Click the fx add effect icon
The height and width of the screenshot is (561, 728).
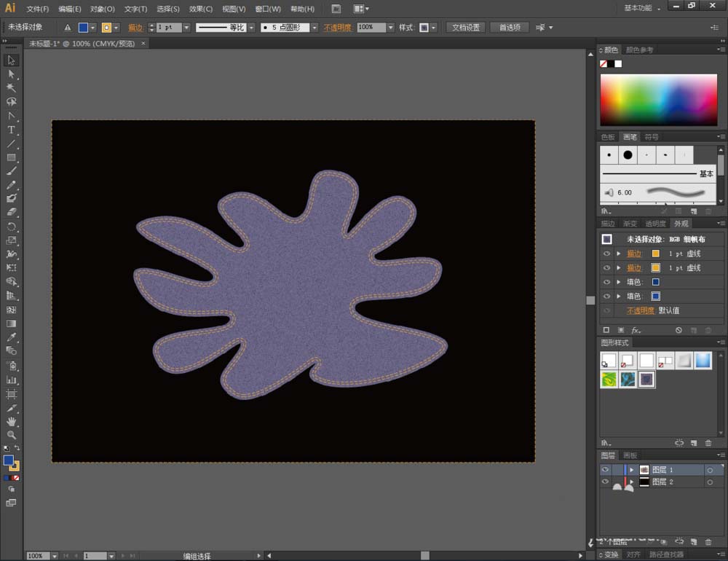636,330
